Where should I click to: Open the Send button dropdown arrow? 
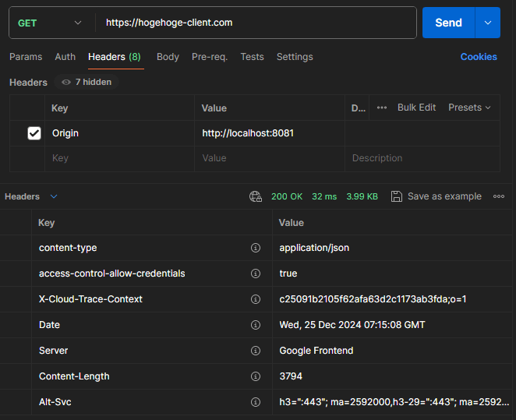point(488,23)
